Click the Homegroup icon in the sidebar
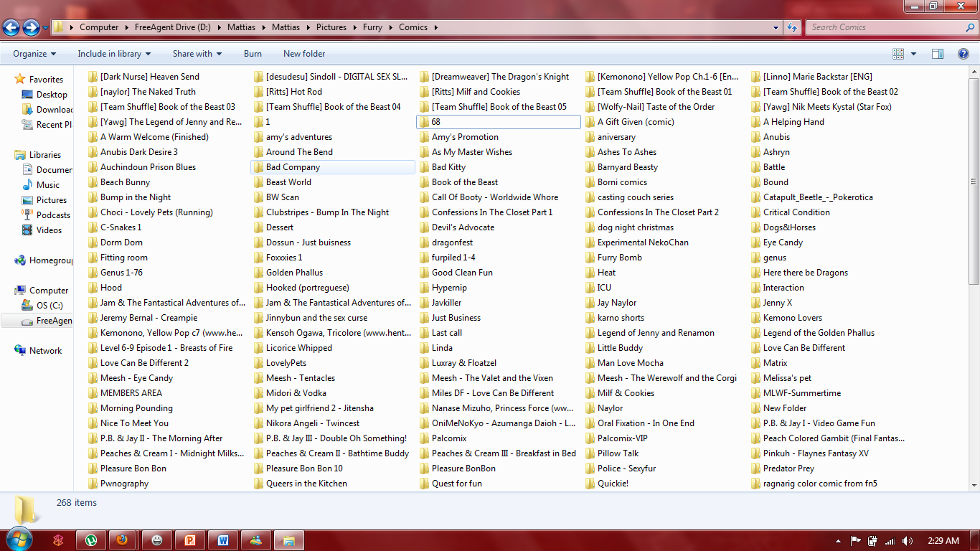Viewport: 980px width, 551px height. click(20, 260)
